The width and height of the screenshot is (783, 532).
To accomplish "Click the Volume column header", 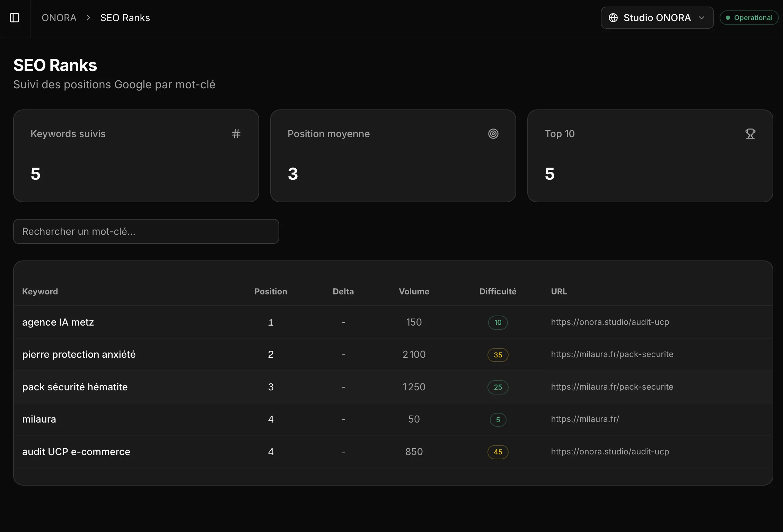I will pos(414,291).
